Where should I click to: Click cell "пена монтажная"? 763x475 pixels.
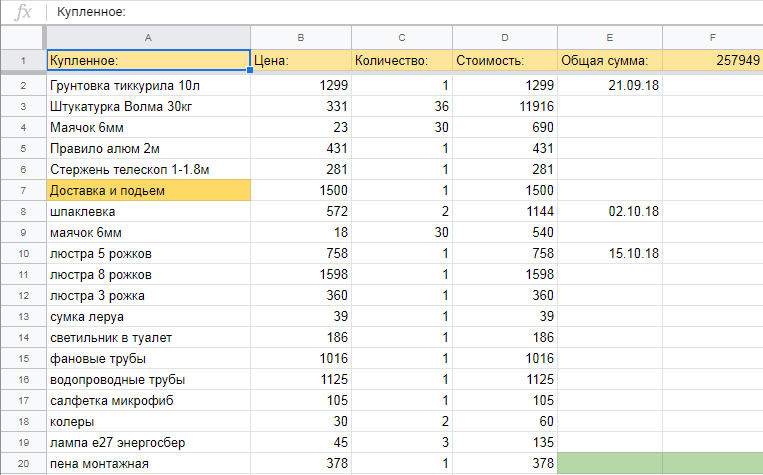(x=148, y=464)
